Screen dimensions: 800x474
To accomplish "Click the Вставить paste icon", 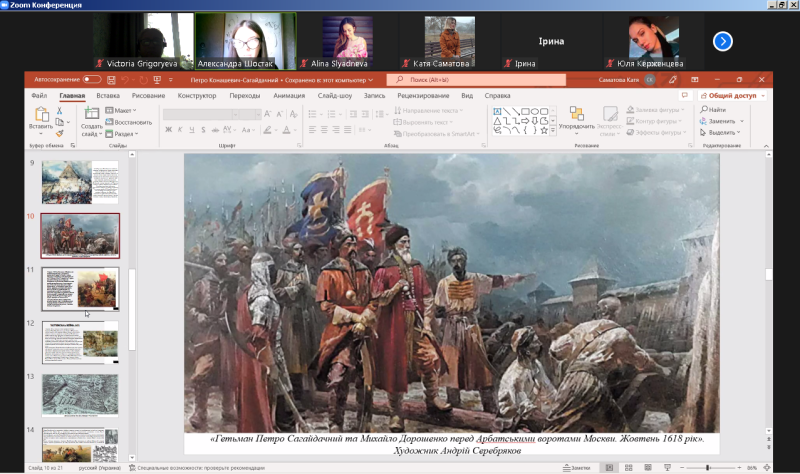I will tap(41, 115).
